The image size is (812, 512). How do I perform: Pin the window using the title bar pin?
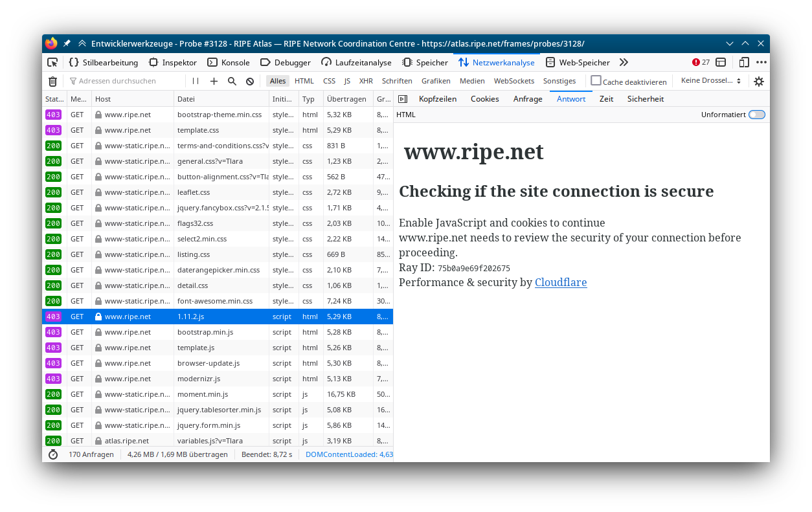(67, 43)
